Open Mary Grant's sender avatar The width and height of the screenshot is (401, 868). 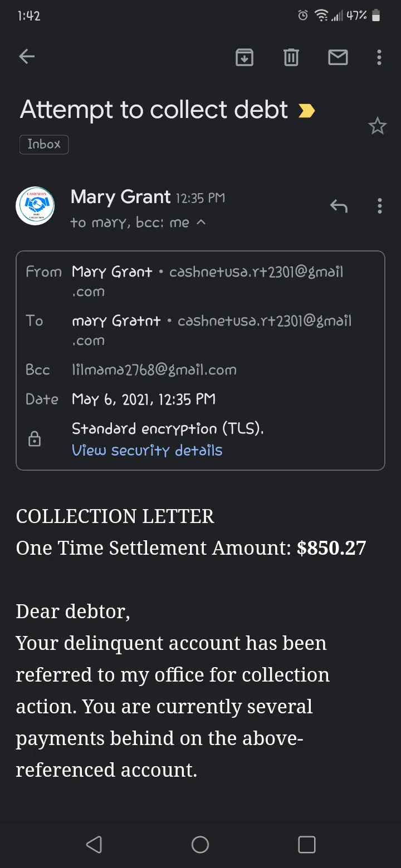(35, 206)
